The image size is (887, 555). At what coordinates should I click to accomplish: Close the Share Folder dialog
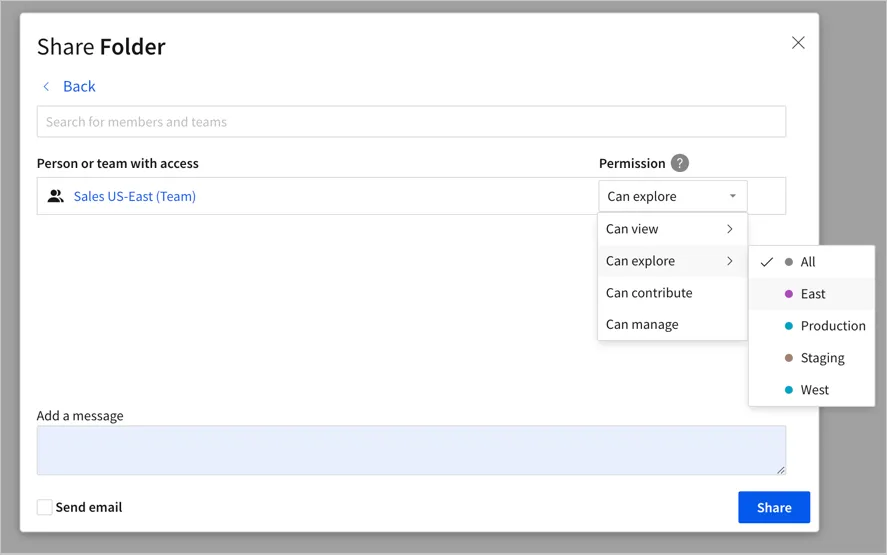click(x=798, y=42)
